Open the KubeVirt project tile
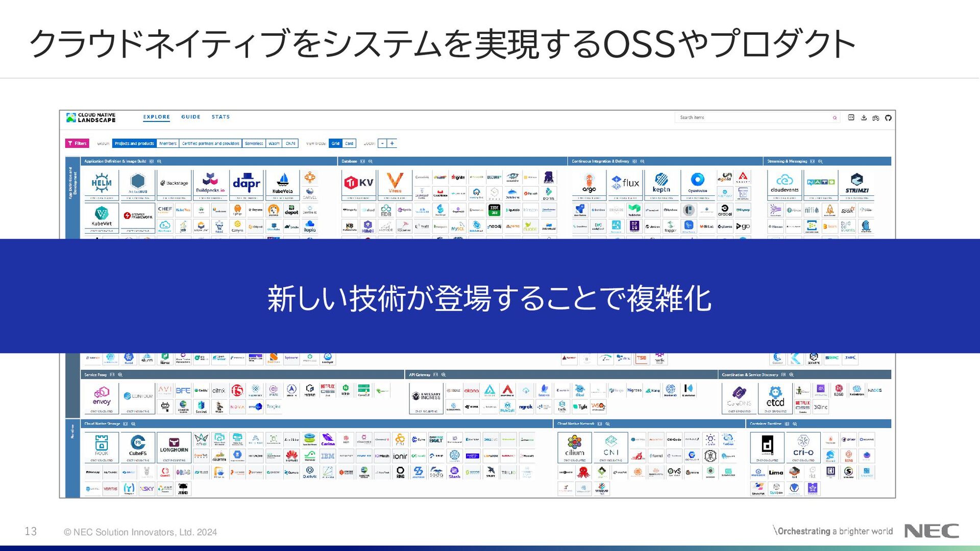Screen dimensions: 980x551 (x=102, y=218)
